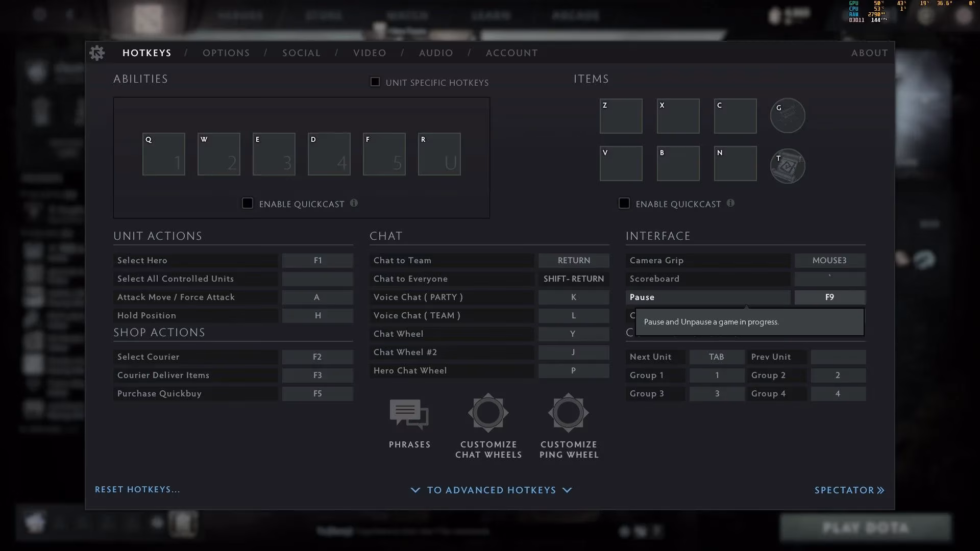Enable Quickcast for abilities
Screen dimensions: 980x551
(248, 203)
